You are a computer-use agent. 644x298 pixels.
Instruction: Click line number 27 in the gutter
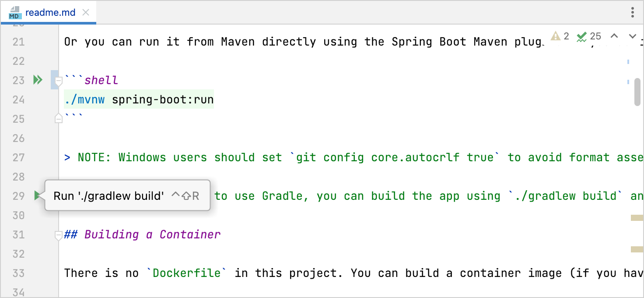[18, 157]
